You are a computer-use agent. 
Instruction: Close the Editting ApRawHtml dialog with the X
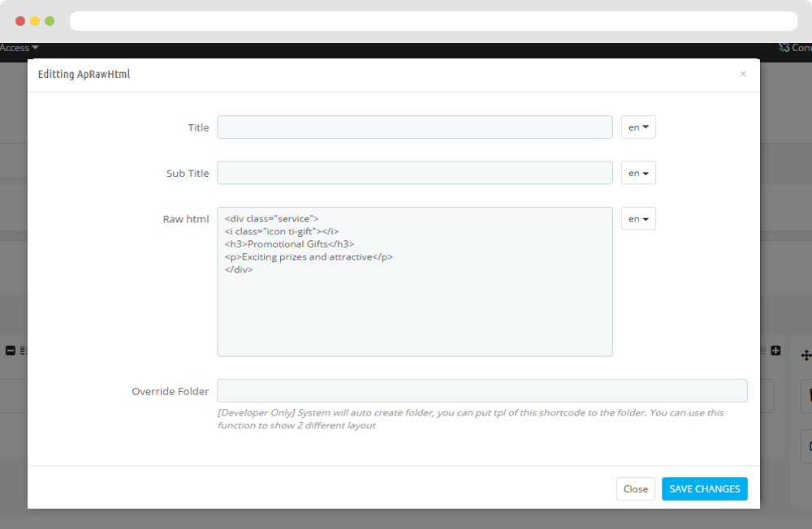coord(743,74)
